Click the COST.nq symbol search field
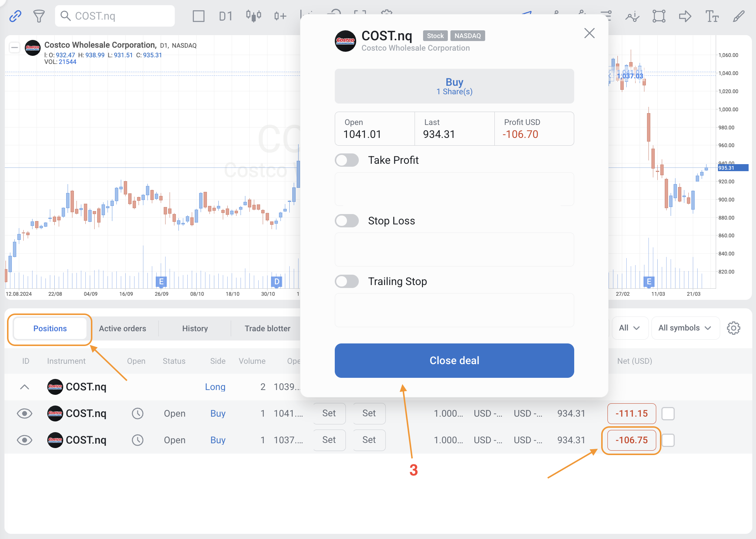Viewport: 756px width, 539px height. [115, 16]
